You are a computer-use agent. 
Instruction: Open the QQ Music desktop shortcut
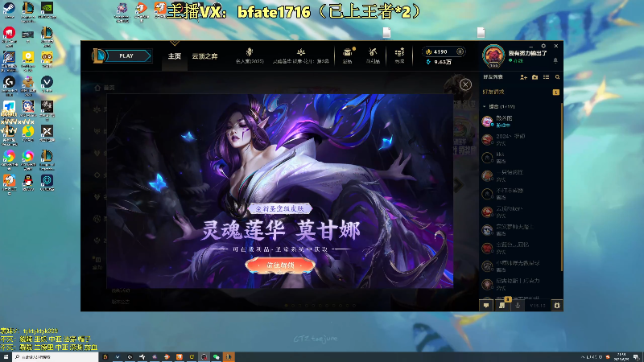coord(28,134)
